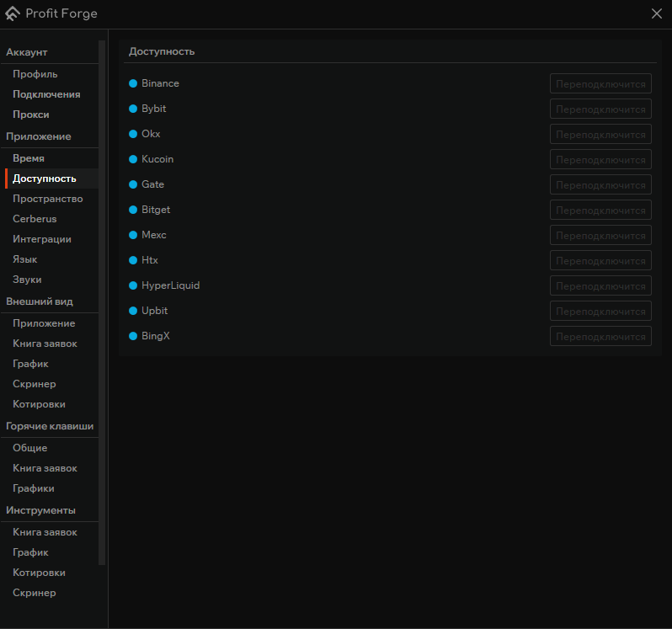The width and height of the screenshot is (672, 629).
Task: Click the Bitget status indicator dot
Action: [x=133, y=210]
